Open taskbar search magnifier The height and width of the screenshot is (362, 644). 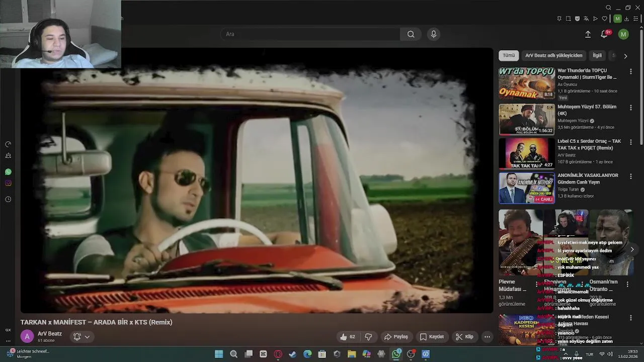[x=233, y=354]
